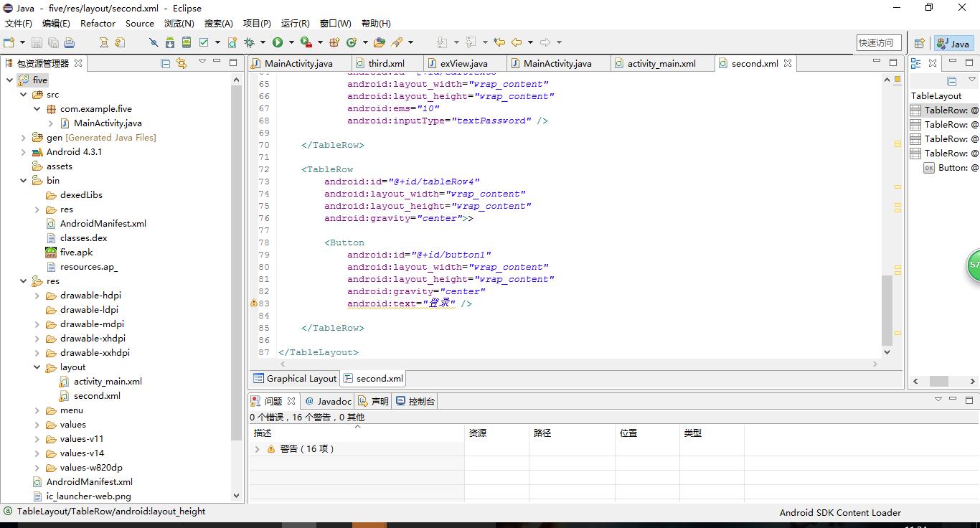Image resolution: width=980 pixels, height=528 pixels.
Task: Open the 控制台 console tab
Action: (x=415, y=401)
